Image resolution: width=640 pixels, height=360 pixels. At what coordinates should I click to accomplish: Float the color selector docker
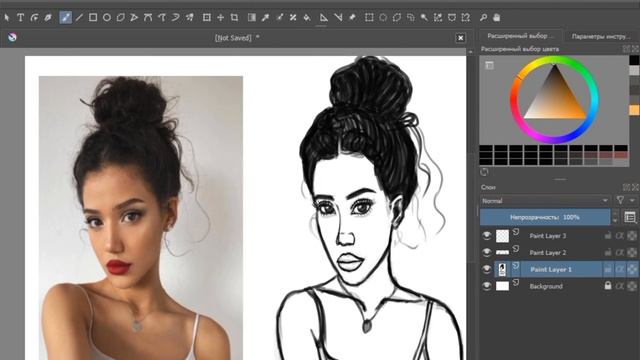[627, 49]
